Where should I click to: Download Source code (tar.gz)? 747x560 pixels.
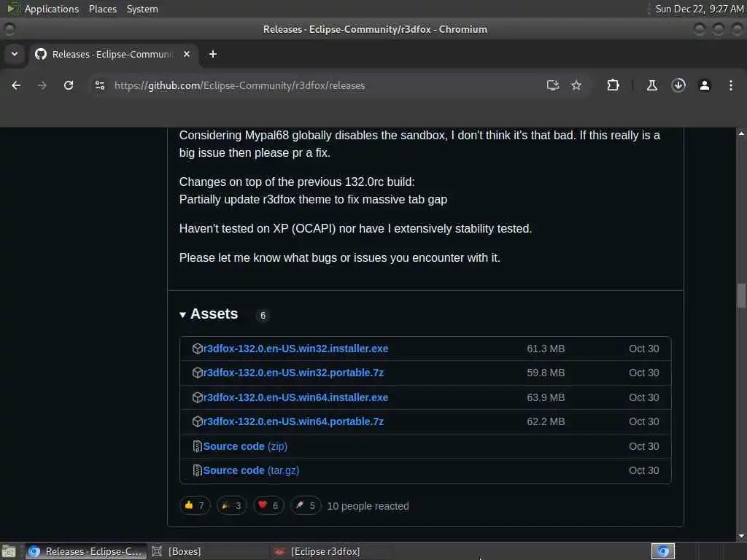(251, 470)
